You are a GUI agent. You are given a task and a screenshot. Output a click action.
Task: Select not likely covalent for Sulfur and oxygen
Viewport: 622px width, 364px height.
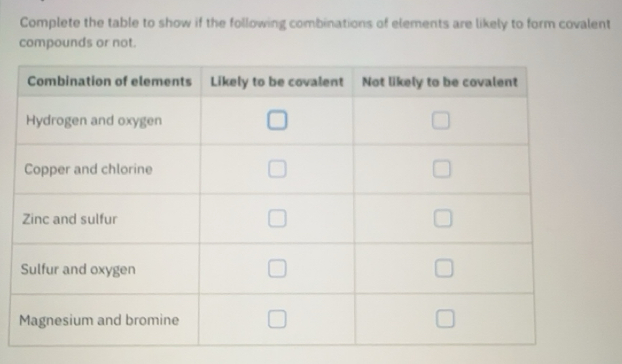pyautogui.click(x=443, y=268)
